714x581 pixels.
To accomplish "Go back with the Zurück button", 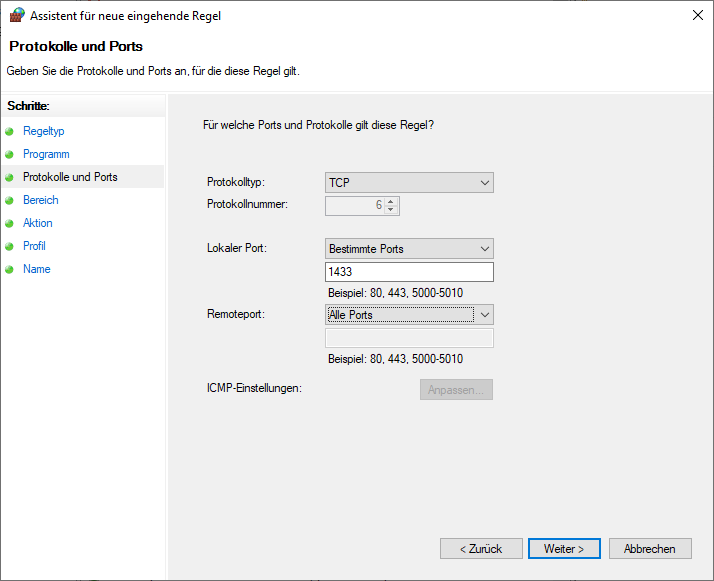I will click(x=481, y=548).
